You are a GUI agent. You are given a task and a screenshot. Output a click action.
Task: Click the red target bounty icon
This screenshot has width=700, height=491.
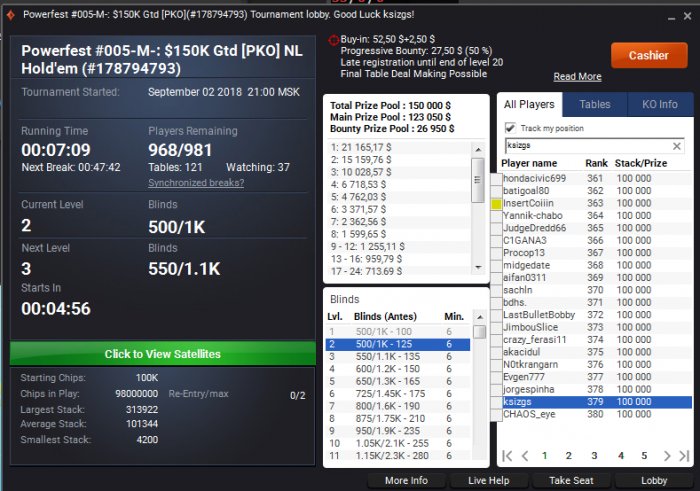coord(333,40)
